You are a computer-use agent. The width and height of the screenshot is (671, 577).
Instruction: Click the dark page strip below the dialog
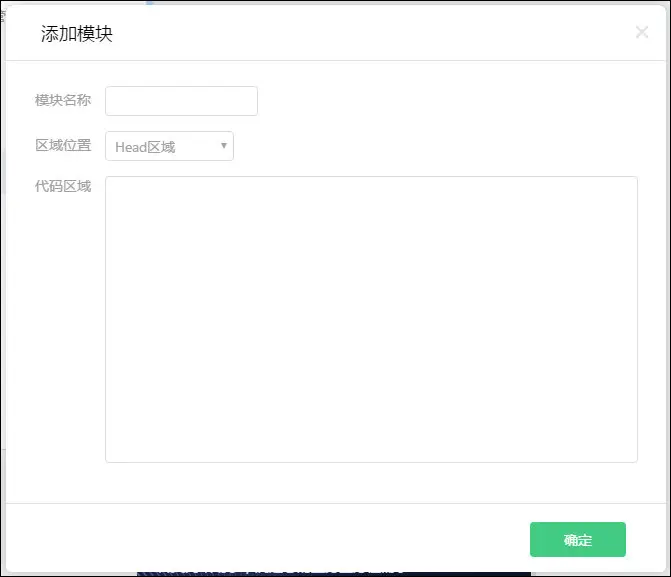click(330, 573)
